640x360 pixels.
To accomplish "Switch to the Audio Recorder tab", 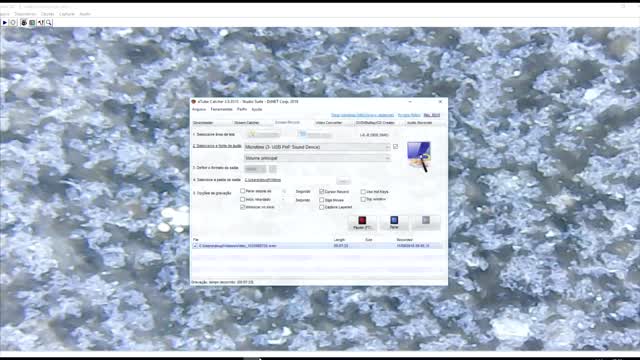I will [419, 122].
